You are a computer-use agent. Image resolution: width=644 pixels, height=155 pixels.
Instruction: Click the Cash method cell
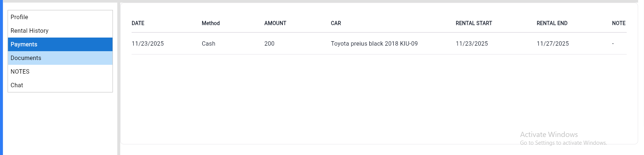click(x=208, y=43)
